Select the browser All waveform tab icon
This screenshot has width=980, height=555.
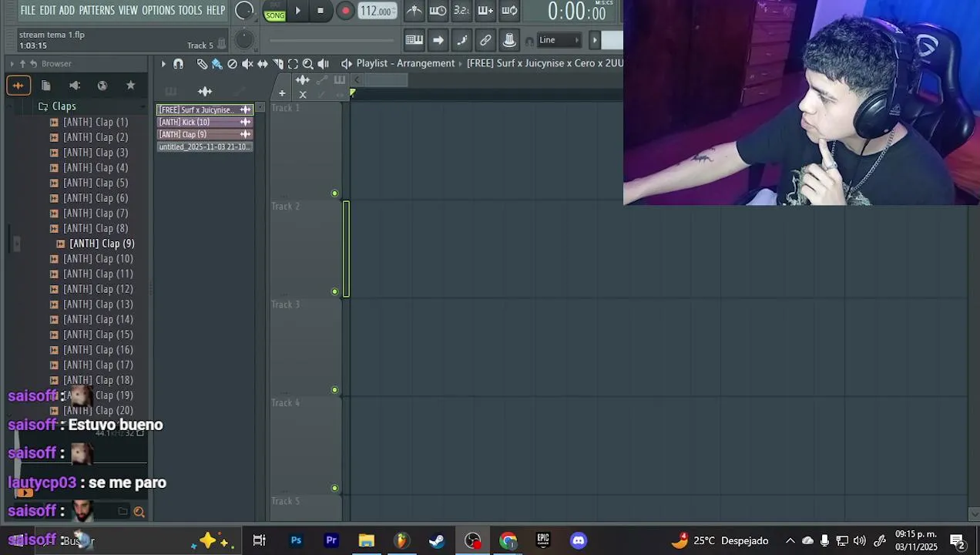point(18,86)
